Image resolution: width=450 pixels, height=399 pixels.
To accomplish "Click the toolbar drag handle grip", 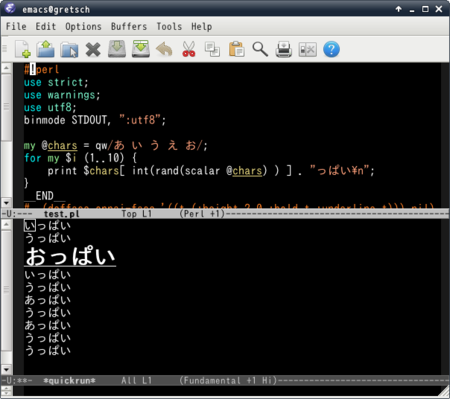I will [5, 49].
